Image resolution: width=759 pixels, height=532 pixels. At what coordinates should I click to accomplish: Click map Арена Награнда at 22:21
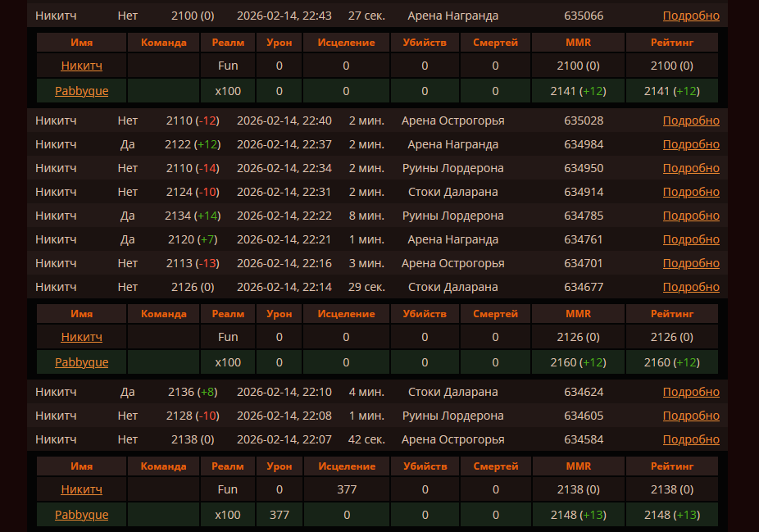click(x=452, y=239)
